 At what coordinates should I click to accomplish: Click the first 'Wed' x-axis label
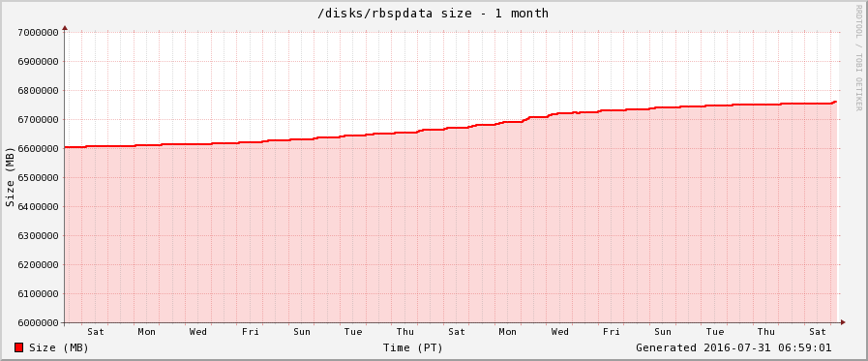coord(198,332)
